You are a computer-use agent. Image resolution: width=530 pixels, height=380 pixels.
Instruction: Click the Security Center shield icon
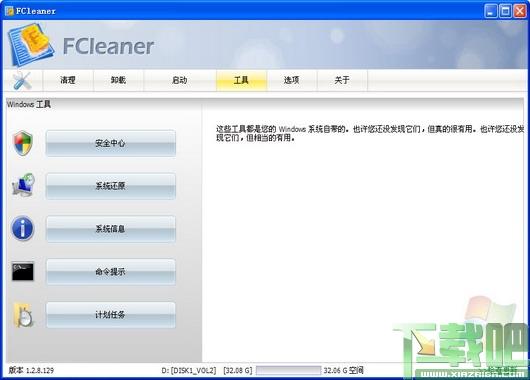[23, 143]
